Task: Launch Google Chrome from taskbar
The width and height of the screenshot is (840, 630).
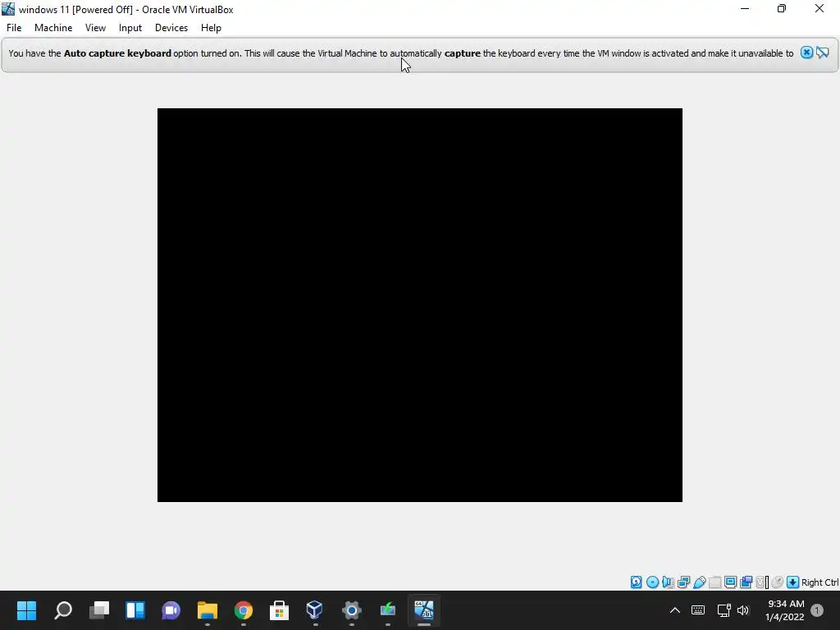Action: pyautogui.click(x=243, y=610)
